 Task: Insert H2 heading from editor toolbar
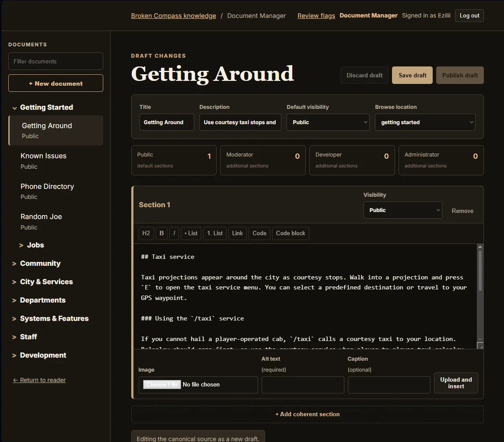click(x=146, y=233)
